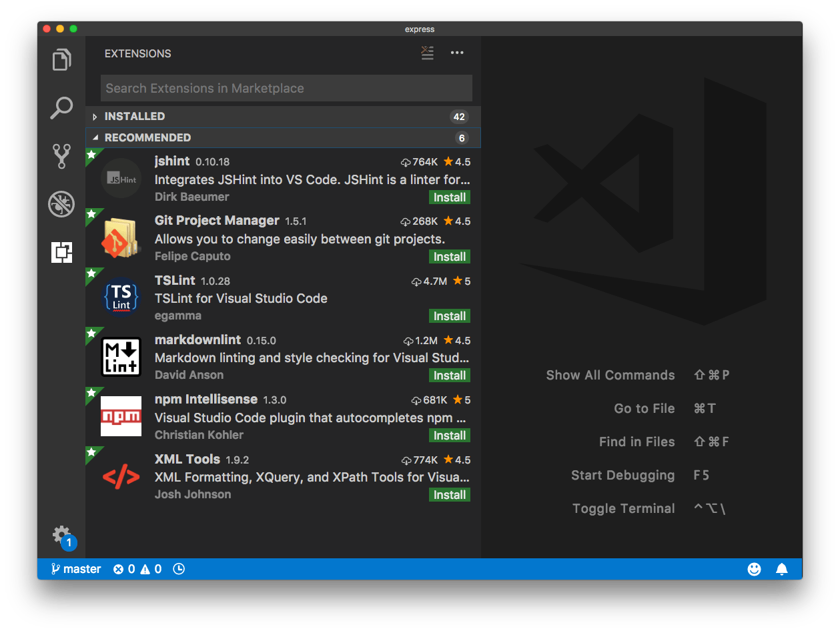The height and width of the screenshot is (633, 840).
Task: Open the Debug view icon
Action: [61, 204]
